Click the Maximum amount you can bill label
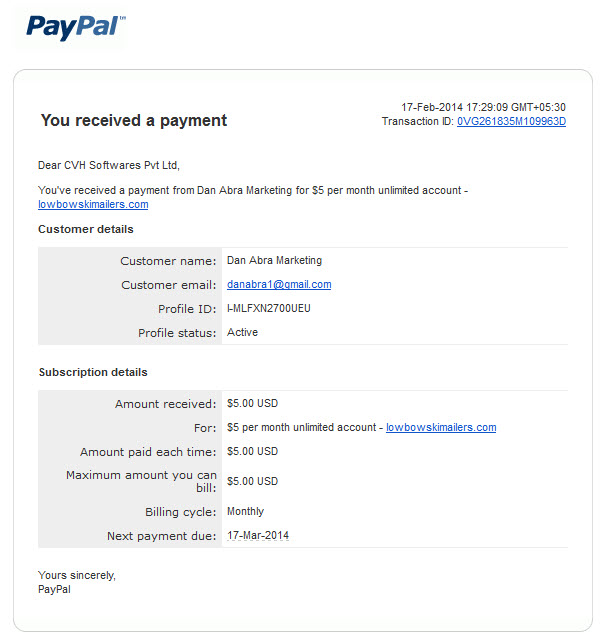Viewport: 612px width, 638px height. 141,481
